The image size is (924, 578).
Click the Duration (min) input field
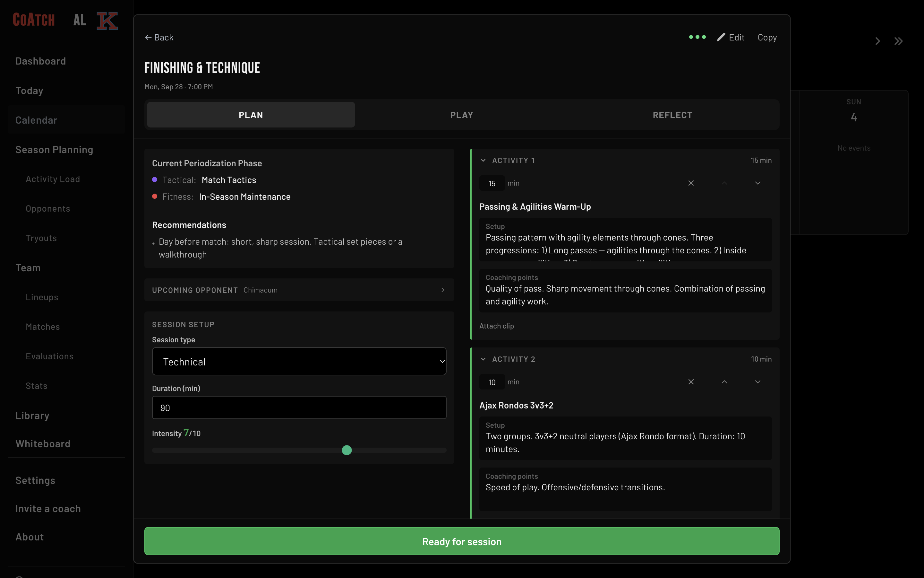pos(299,407)
